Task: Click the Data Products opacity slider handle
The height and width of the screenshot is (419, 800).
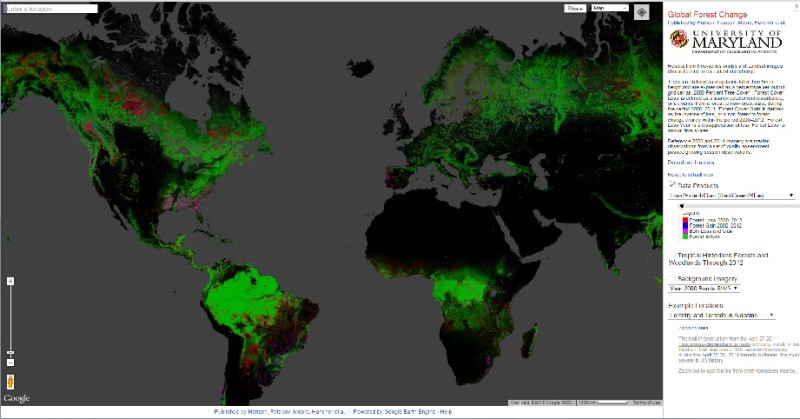Action: (681, 206)
